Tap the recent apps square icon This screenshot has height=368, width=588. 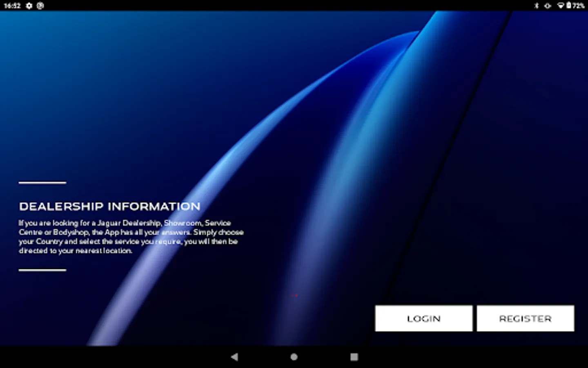click(354, 357)
